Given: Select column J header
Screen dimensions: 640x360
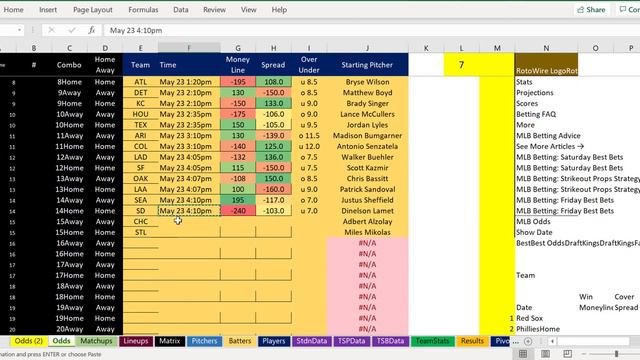Looking at the screenshot, I should pos(367,48).
